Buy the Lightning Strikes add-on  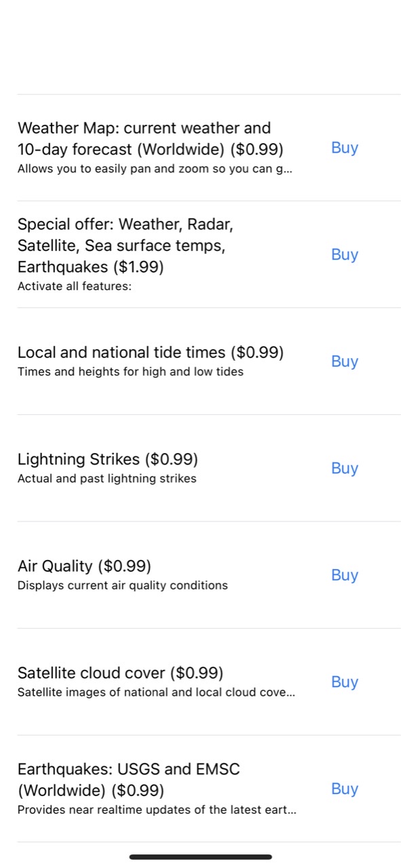(345, 469)
